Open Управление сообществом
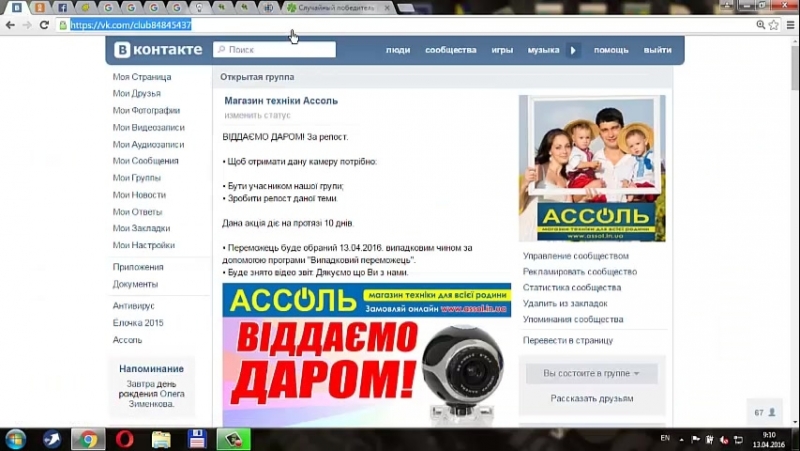800x451 pixels. tap(576, 256)
